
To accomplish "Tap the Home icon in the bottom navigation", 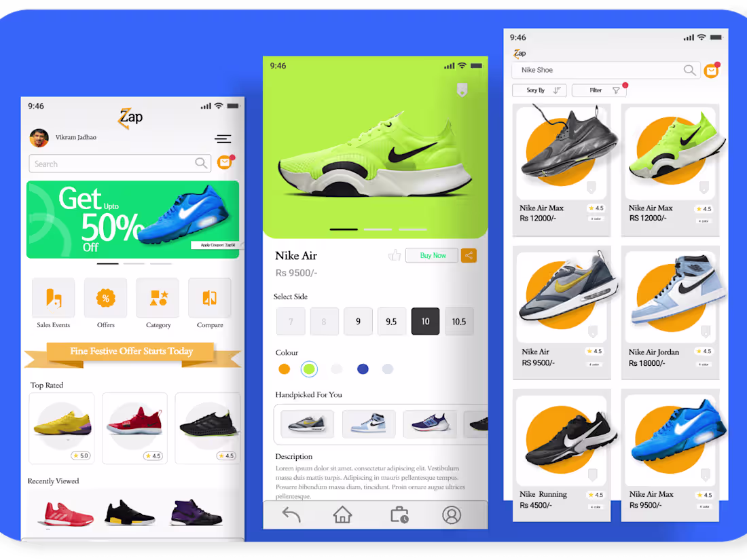I will [x=342, y=515].
